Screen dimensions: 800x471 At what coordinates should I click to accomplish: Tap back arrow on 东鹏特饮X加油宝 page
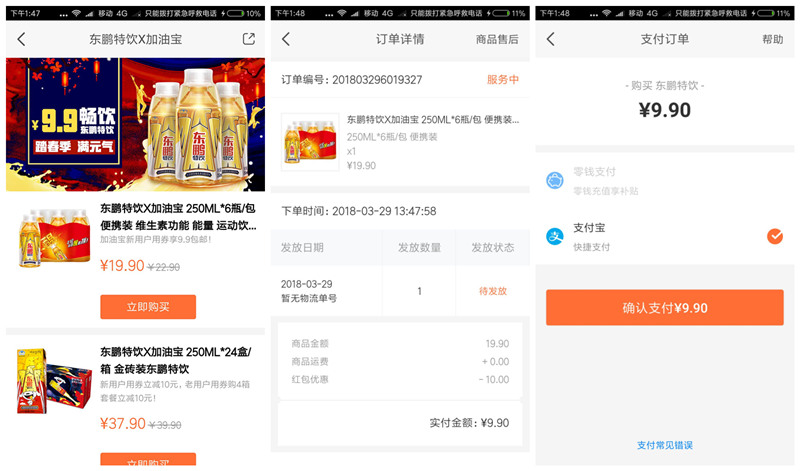[x=21, y=39]
